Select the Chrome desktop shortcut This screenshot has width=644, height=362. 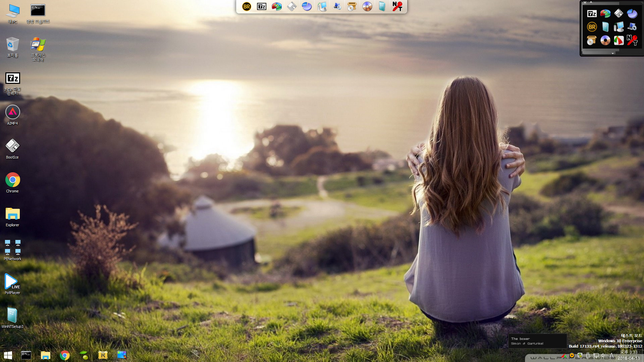pyautogui.click(x=12, y=183)
